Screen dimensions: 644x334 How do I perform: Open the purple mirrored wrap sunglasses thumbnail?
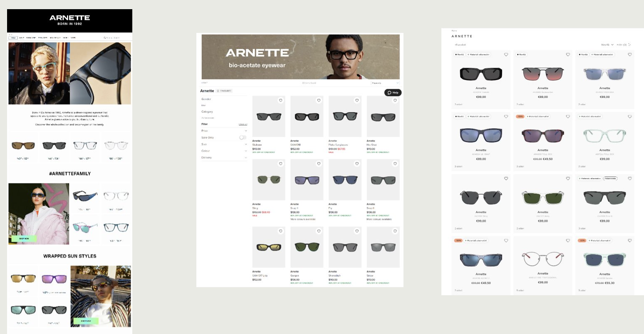(54, 279)
